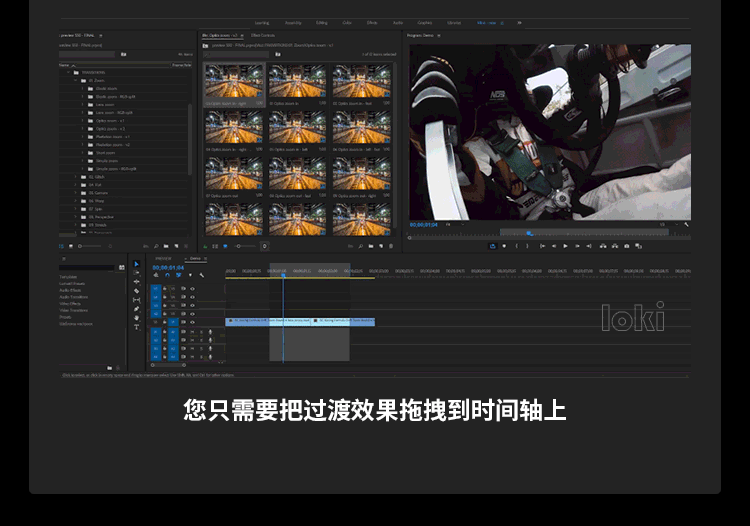The width and height of the screenshot is (750, 526).
Task: Select the 01 Optics zoom in thumbnail
Action: point(297,85)
